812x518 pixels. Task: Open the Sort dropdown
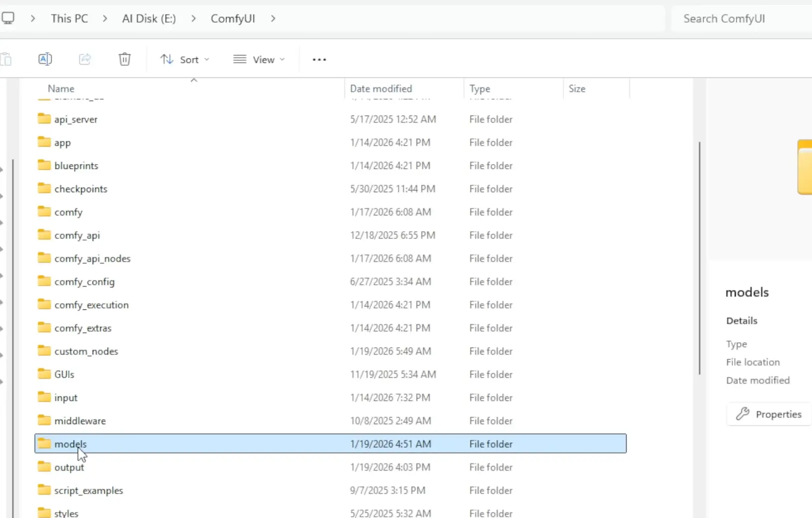[185, 59]
